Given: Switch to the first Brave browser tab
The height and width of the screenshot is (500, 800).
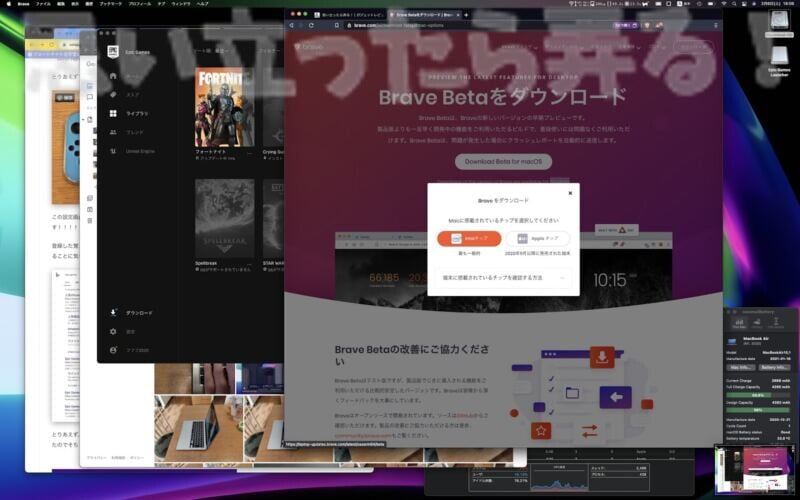Looking at the screenshot, I should coord(349,15).
